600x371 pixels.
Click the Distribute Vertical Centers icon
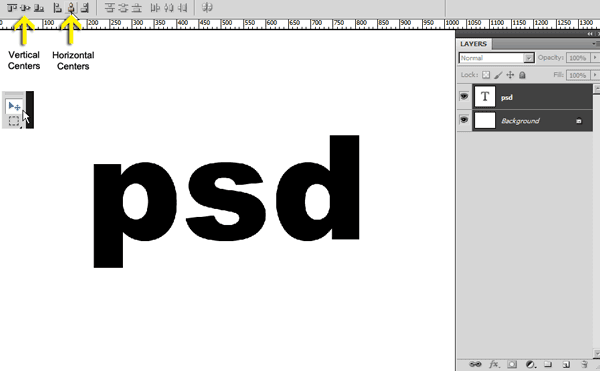(123, 8)
